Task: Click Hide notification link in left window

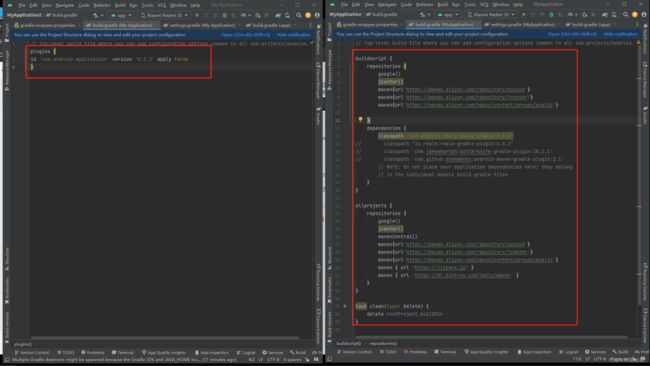Action: click(x=293, y=35)
